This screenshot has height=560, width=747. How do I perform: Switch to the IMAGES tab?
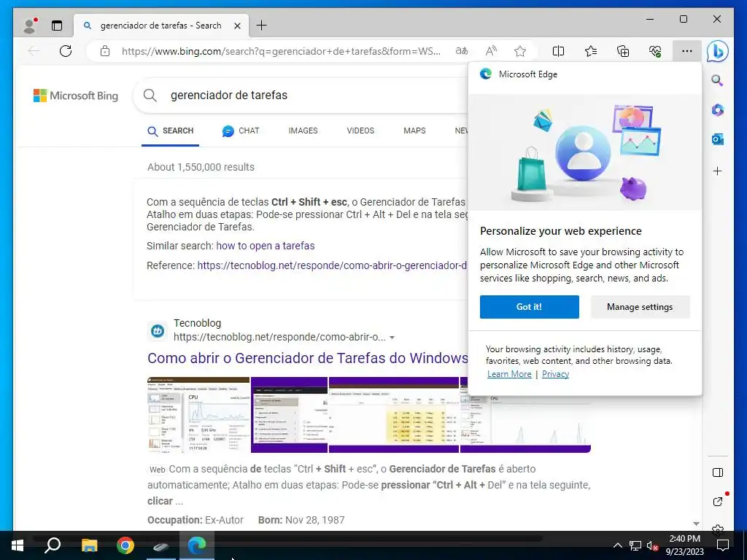[303, 131]
